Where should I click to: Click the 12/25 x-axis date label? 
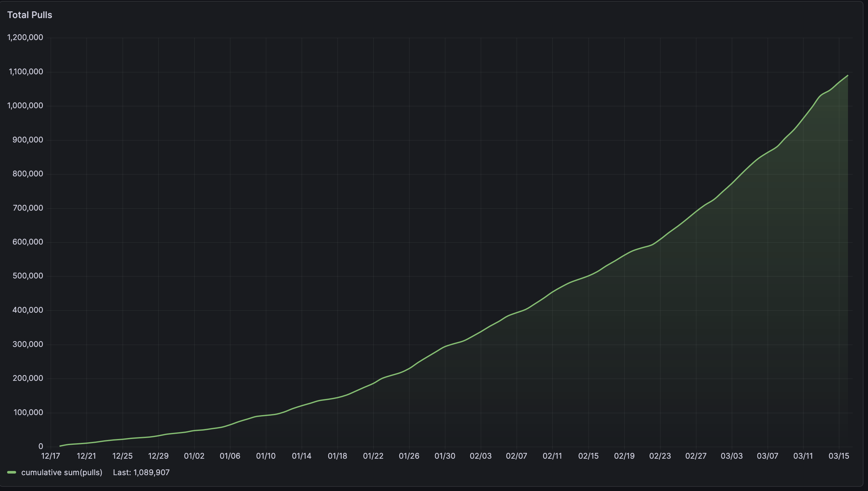(122, 456)
